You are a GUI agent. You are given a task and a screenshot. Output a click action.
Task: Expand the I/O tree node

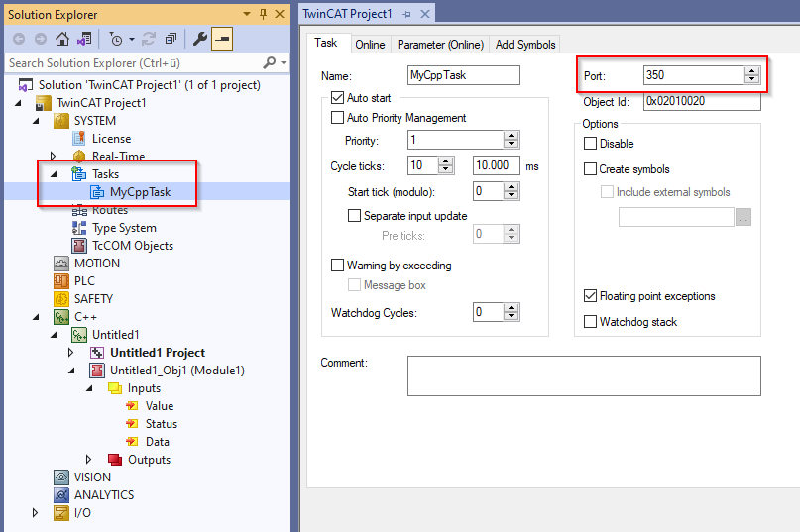pyautogui.click(x=36, y=512)
